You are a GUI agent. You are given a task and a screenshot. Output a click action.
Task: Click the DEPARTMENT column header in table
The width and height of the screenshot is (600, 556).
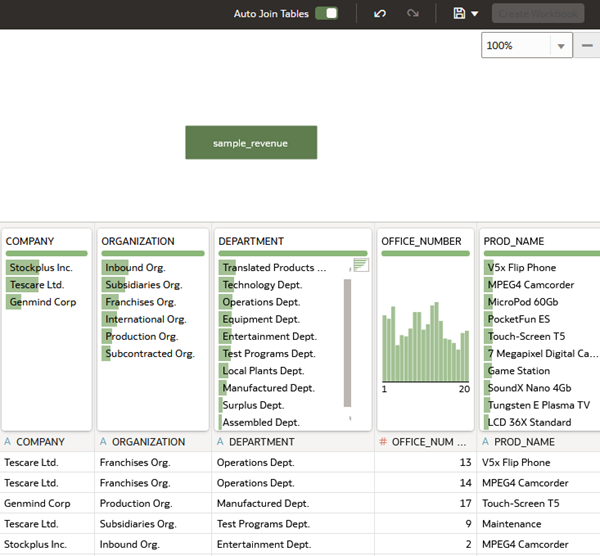(x=262, y=442)
